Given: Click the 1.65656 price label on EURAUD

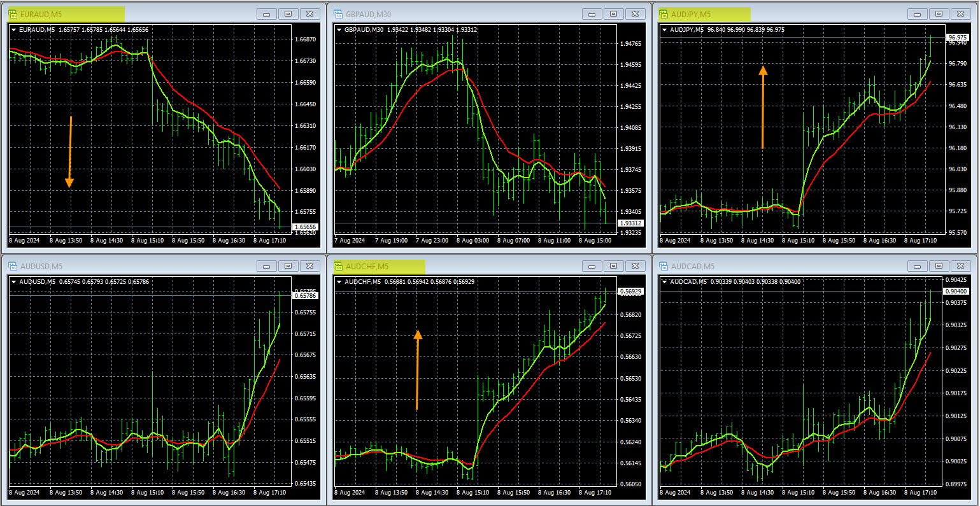Looking at the screenshot, I should (306, 227).
